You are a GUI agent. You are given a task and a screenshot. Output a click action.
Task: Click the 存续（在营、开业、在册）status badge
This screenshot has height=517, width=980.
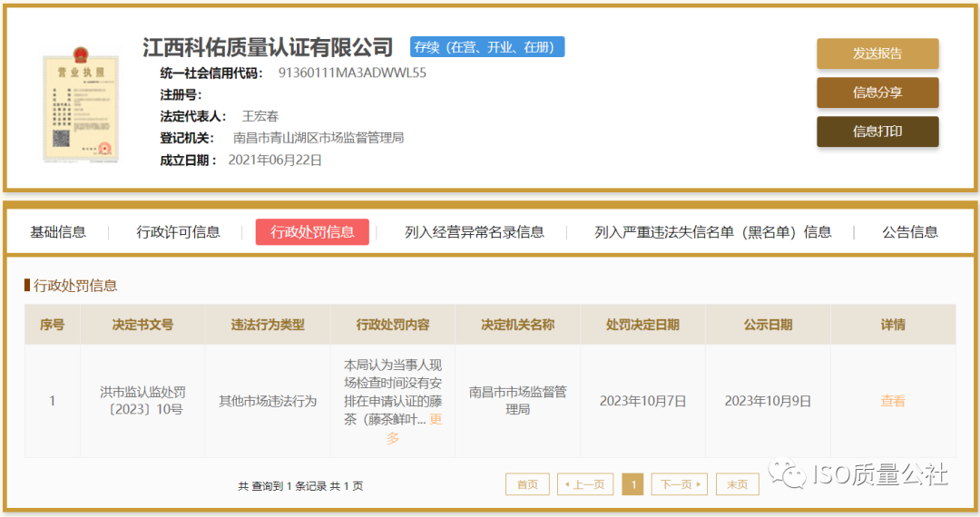coord(487,47)
